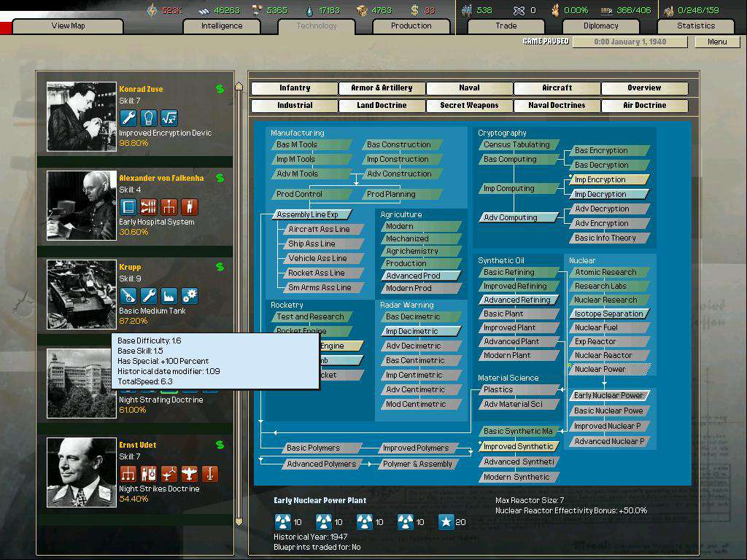The image size is (747, 560).
Task: Click the dollar money icon in the resource bar
Action: [x=413, y=9]
